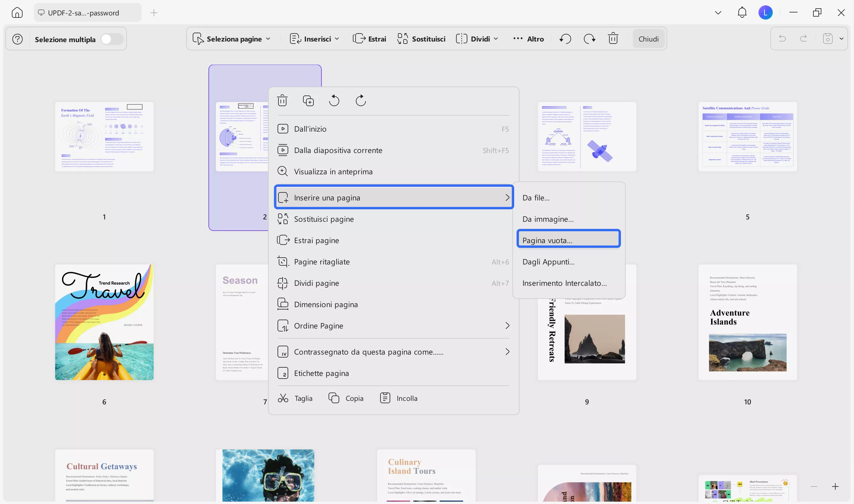Click duplicate page icon in context menu
The width and height of the screenshot is (854, 504).
tap(308, 101)
